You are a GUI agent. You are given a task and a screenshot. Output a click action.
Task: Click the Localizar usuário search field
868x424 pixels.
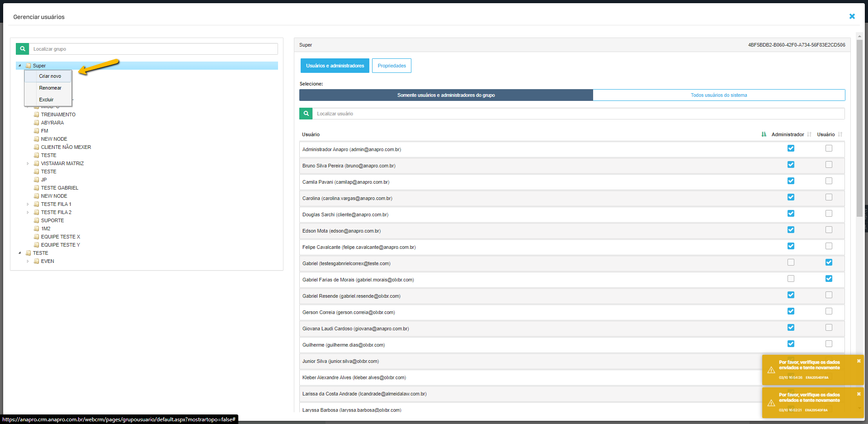click(x=578, y=114)
